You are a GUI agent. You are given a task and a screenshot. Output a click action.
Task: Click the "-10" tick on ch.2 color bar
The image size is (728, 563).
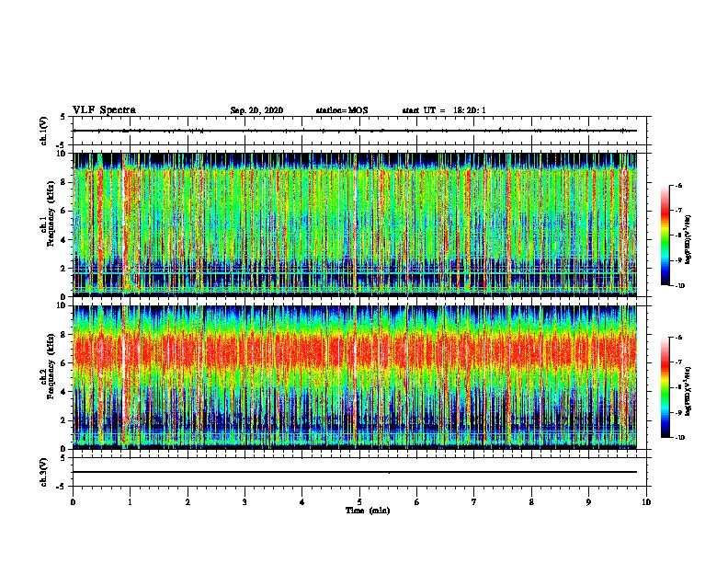click(679, 438)
